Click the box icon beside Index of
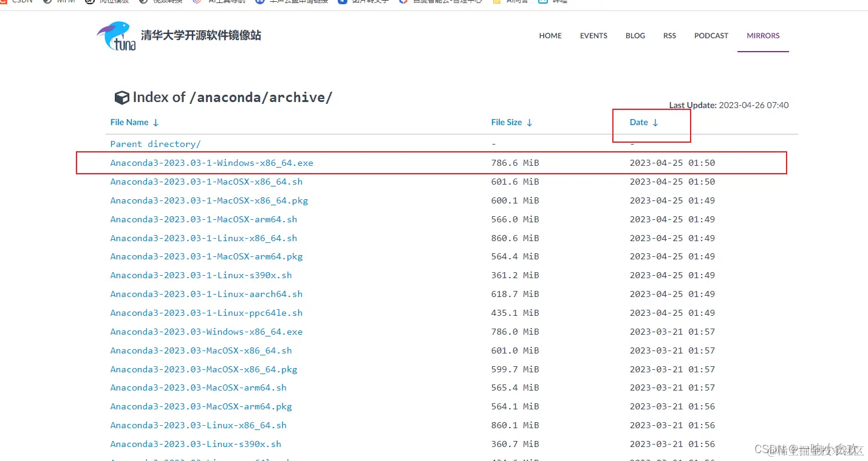The image size is (868, 461). 121,98
